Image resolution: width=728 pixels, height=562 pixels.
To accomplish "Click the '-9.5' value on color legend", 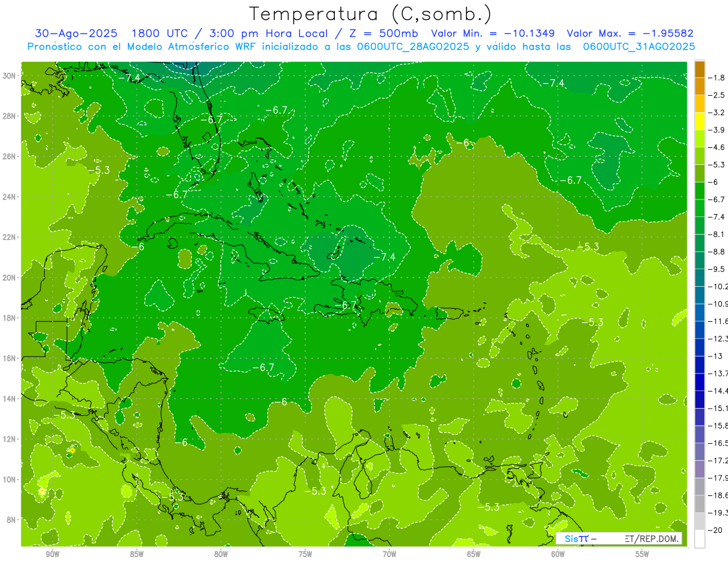I will point(716,269).
